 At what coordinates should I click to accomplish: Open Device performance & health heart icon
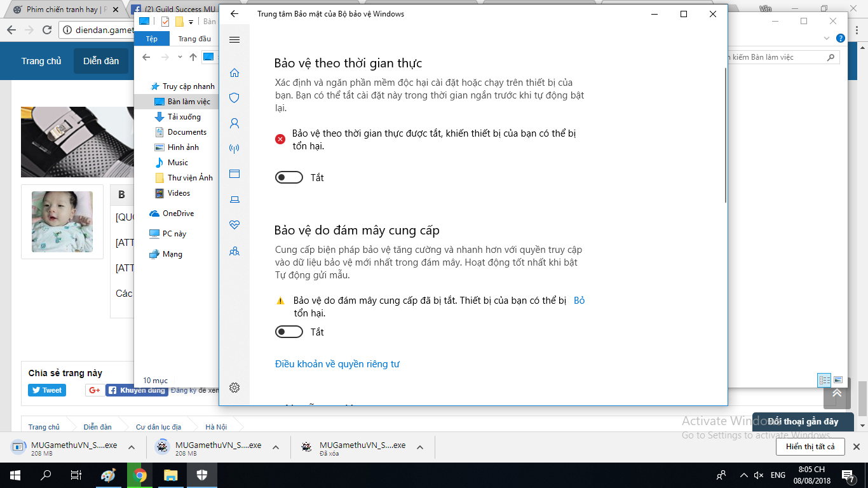coord(234,225)
